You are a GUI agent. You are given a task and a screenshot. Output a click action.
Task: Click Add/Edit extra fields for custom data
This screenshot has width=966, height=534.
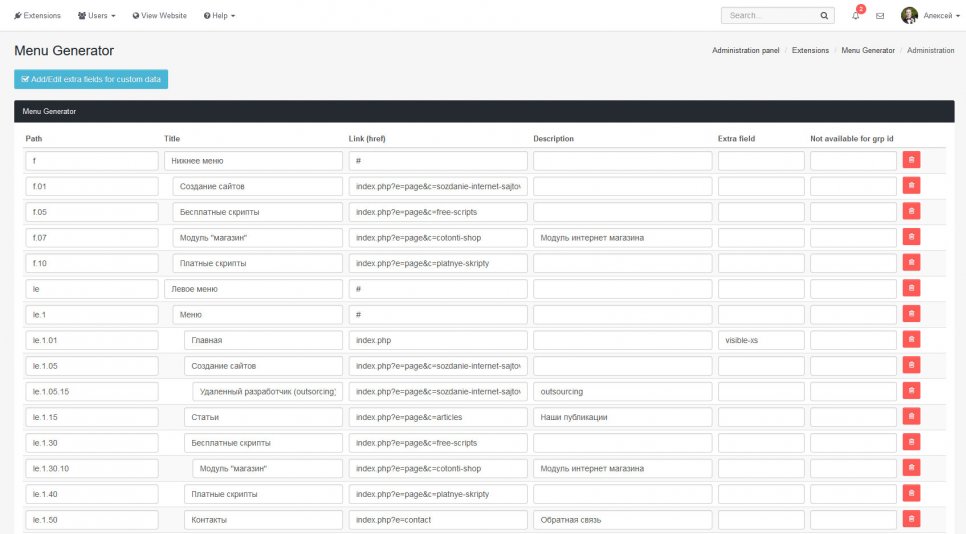click(91, 79)
